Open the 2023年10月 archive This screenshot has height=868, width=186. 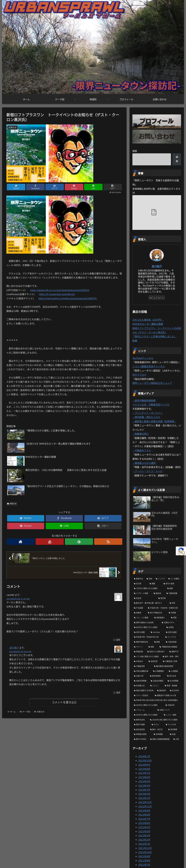pyautogui.click(x=145, y=761)
